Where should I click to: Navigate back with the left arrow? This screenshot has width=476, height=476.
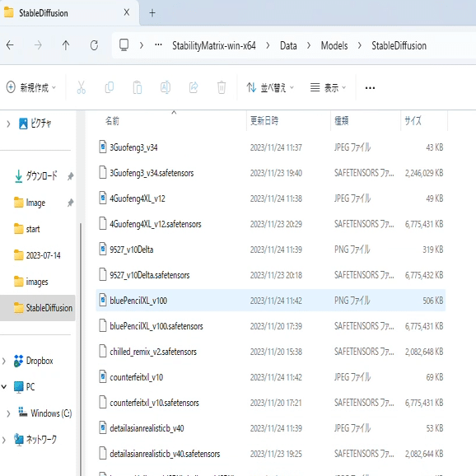(10, 45)
